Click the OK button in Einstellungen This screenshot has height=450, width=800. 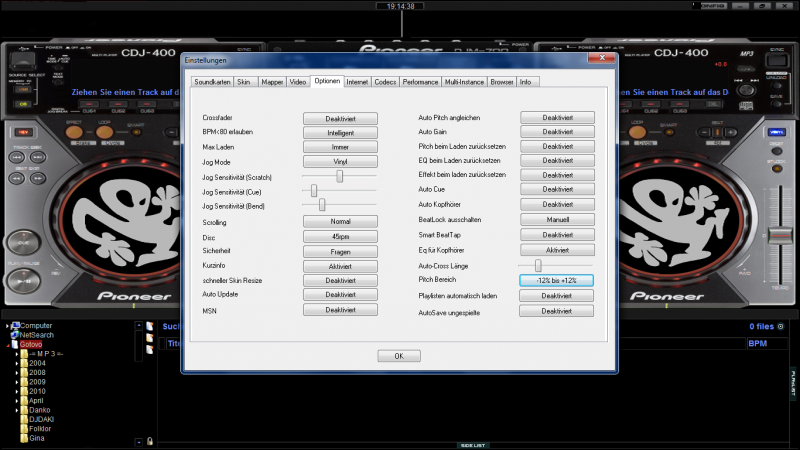point(398,356)
